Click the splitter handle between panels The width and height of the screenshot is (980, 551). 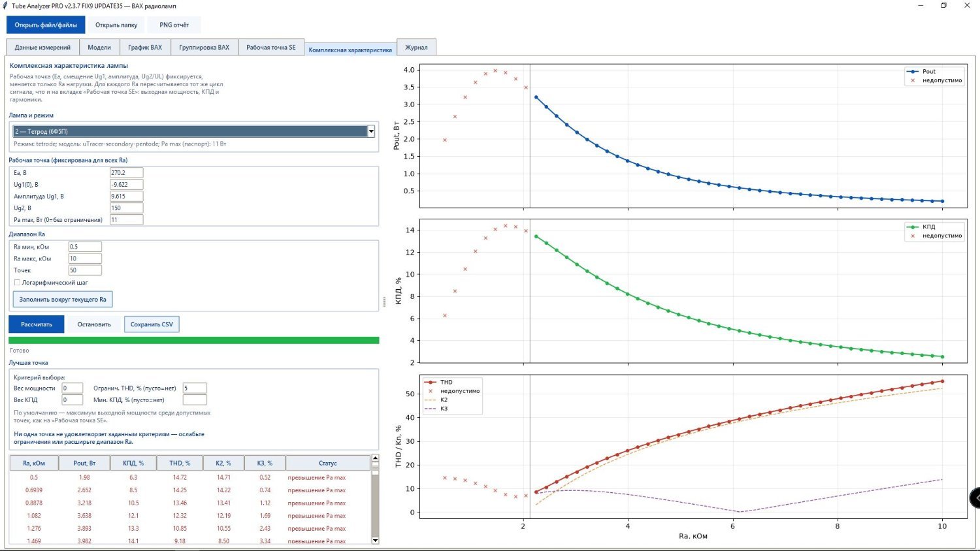384,302
